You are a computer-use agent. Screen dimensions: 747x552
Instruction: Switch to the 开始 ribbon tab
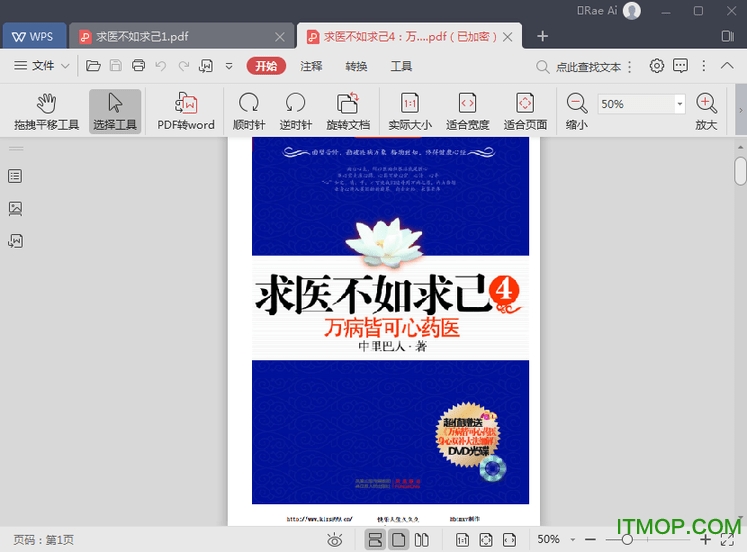tap(266, 66)
